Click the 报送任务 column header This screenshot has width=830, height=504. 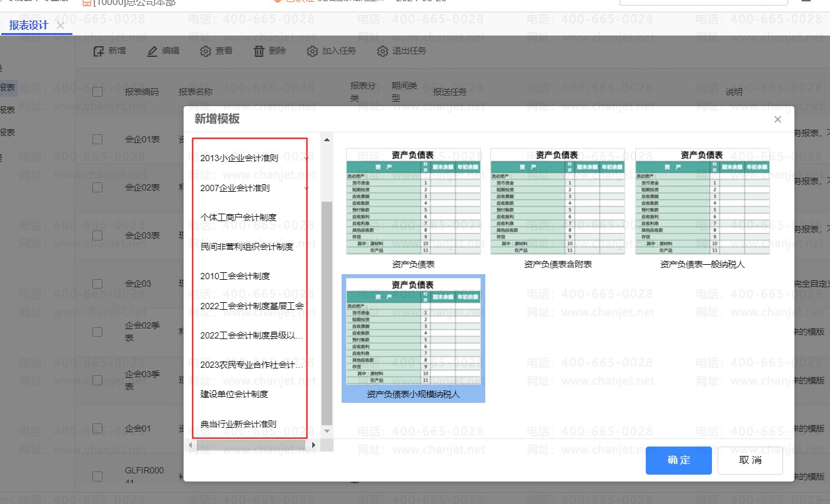tap(450, 92)
